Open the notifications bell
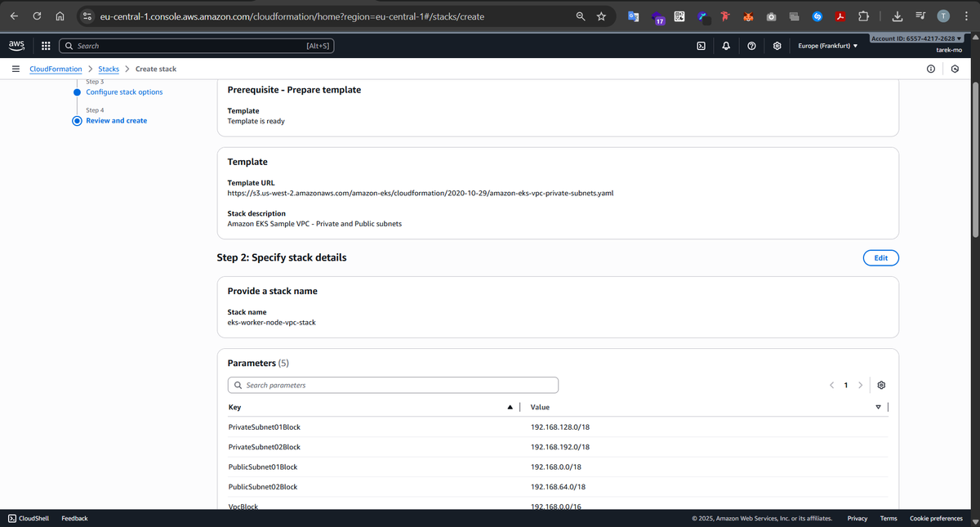 [726, 46]
